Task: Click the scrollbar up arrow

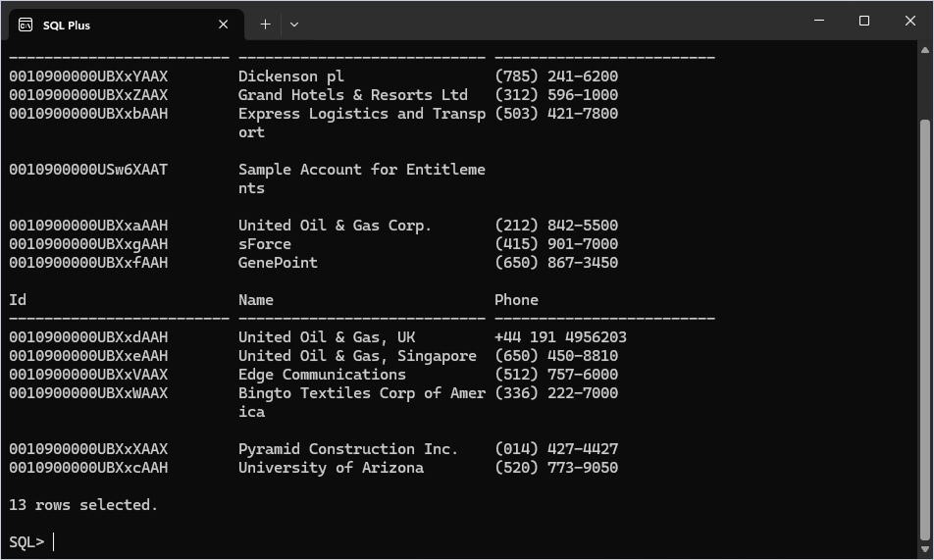Action: click(x=925, y=51)
